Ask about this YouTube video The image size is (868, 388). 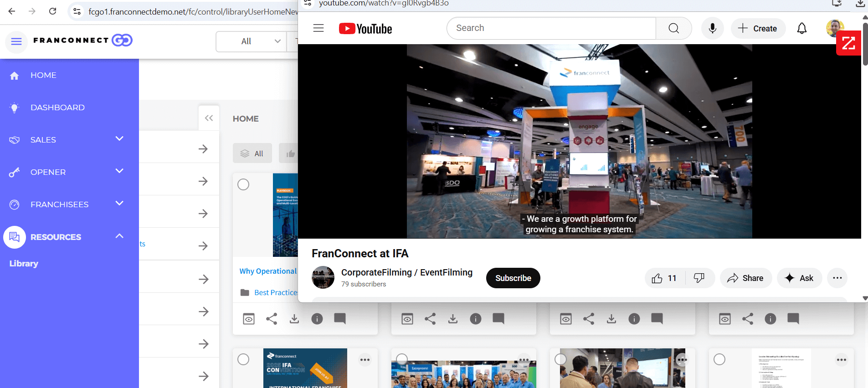800,278
